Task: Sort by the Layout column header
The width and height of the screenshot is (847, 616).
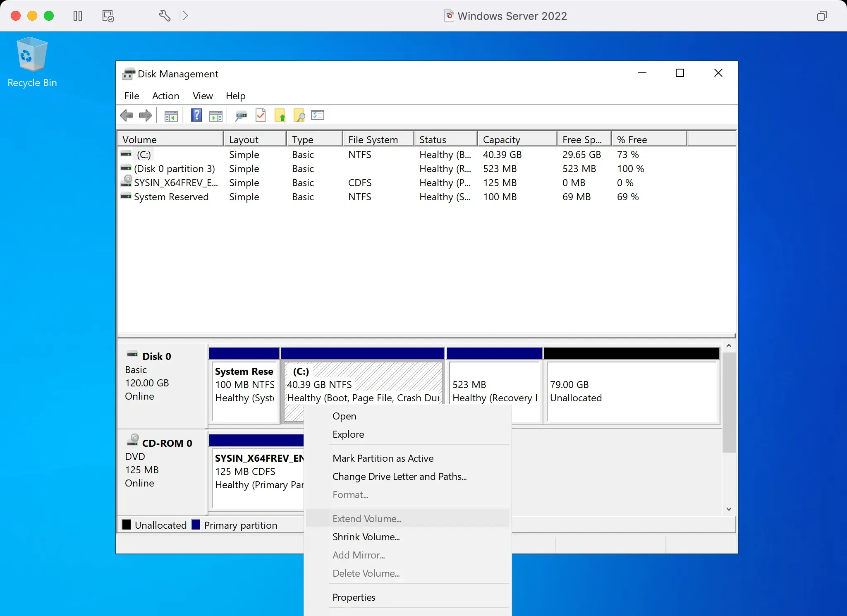Action: 255,139
